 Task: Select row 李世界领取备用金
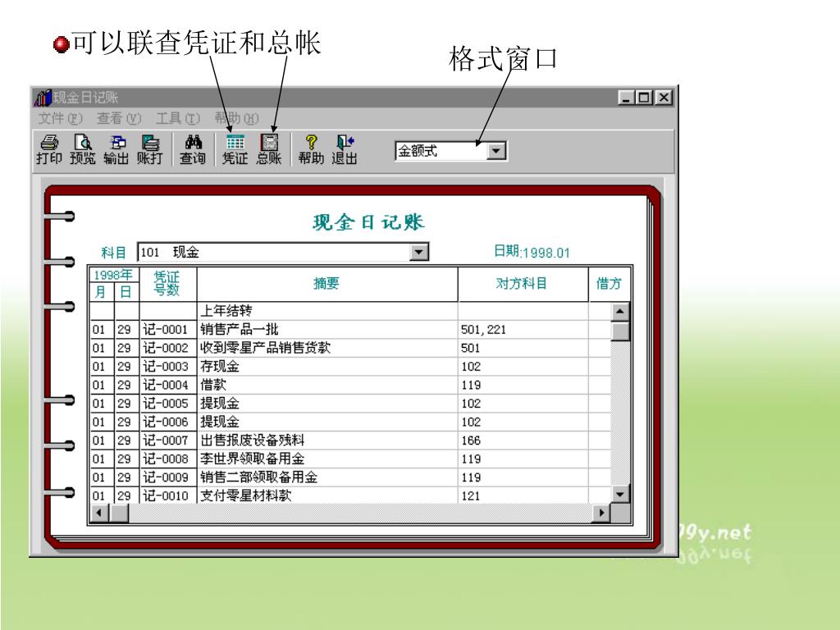350,459
